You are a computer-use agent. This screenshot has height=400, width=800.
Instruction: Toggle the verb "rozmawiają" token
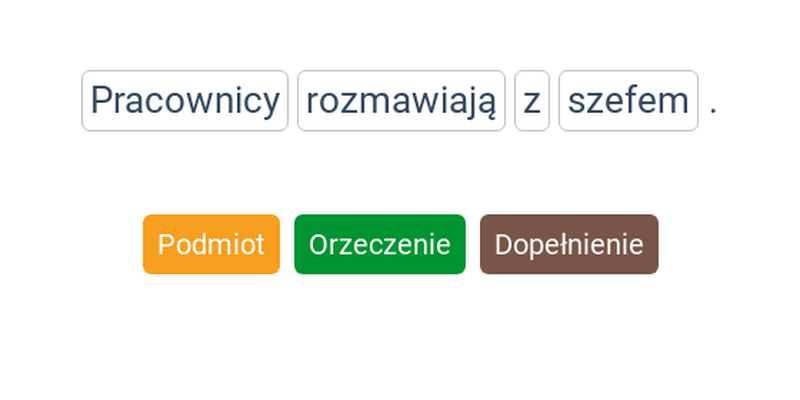click(x=401, y=101)
